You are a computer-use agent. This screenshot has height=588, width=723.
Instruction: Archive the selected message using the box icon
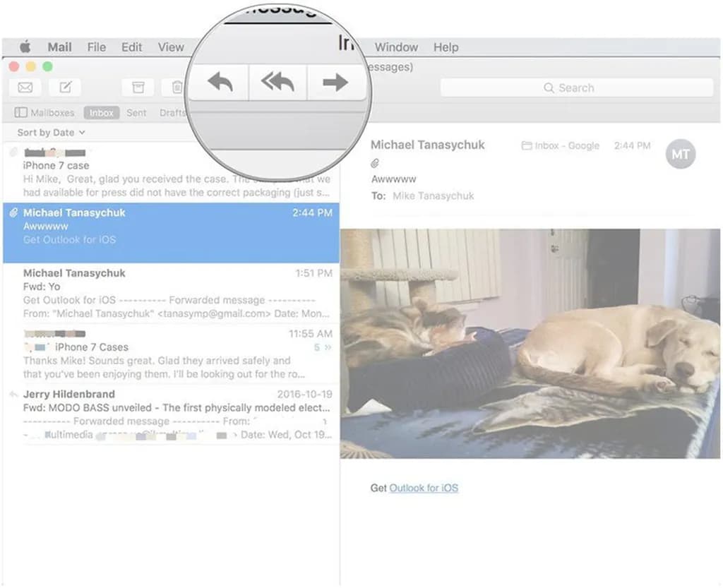138,88
